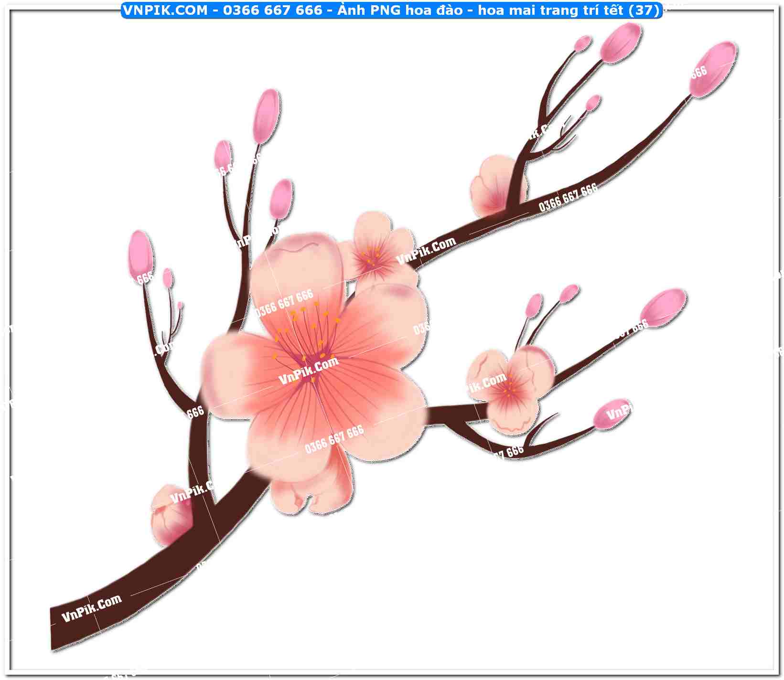Click the blue VNPIK.COM title banner
The width and height of the screenshot is (784, 680).
click(x=392, y=10)
